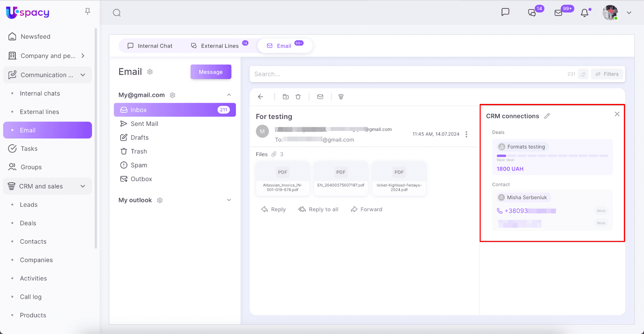Edit CRM connections with pencil icon

(x=547, y=116)
